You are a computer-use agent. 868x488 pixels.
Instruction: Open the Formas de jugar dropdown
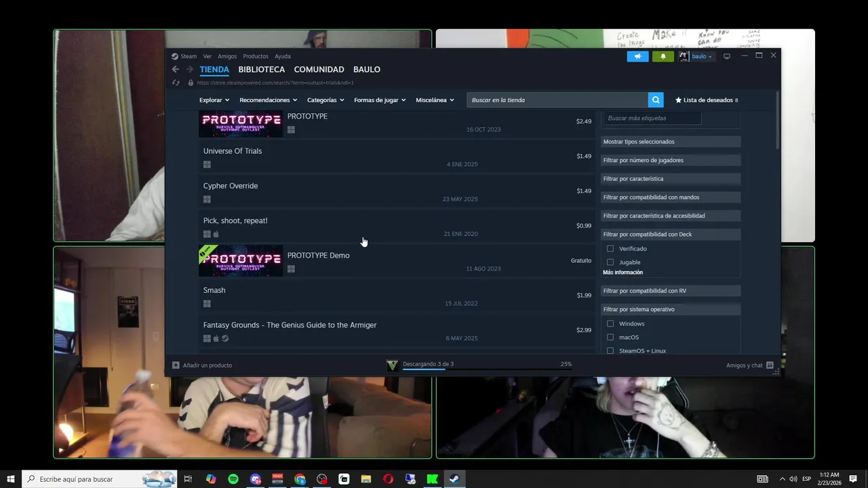380,100
